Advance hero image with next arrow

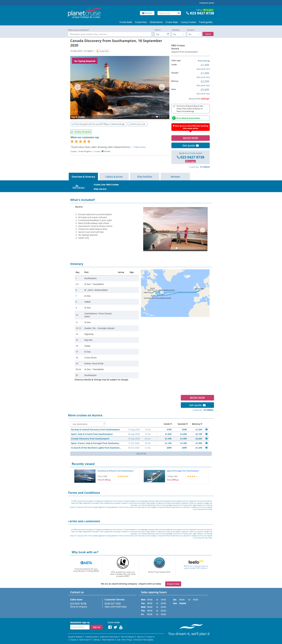pyautogui.click(x=162, y=87)
